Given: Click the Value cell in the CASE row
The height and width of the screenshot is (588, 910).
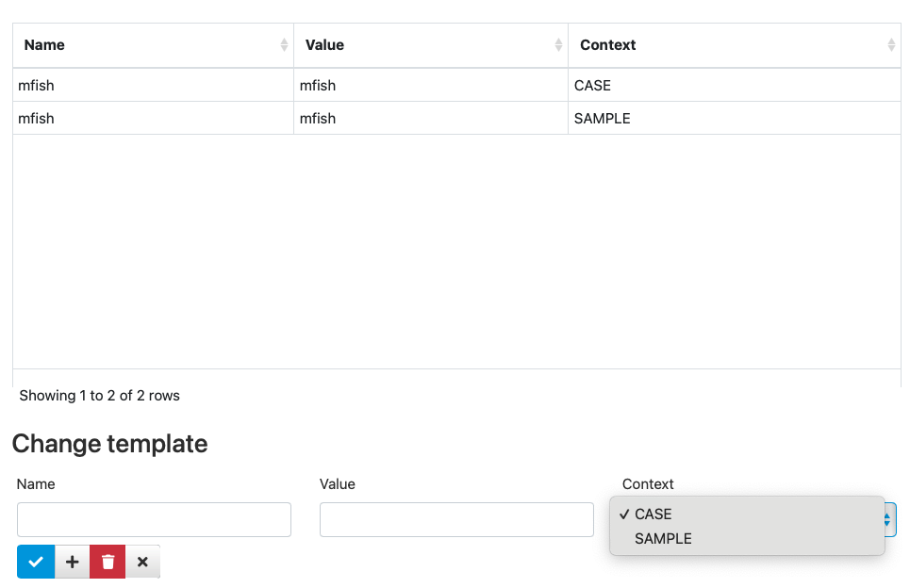Looking at the screenshot, I should point(431,85).
